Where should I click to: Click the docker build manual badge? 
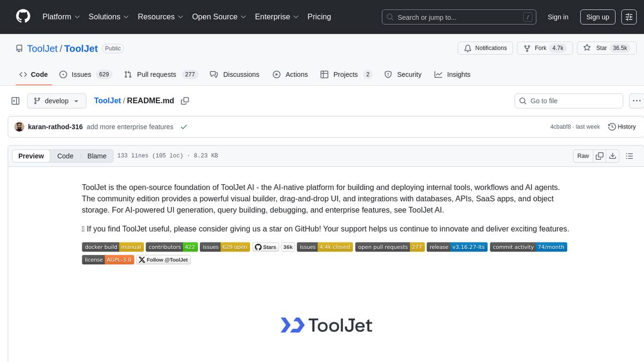(x=113, y=247)
